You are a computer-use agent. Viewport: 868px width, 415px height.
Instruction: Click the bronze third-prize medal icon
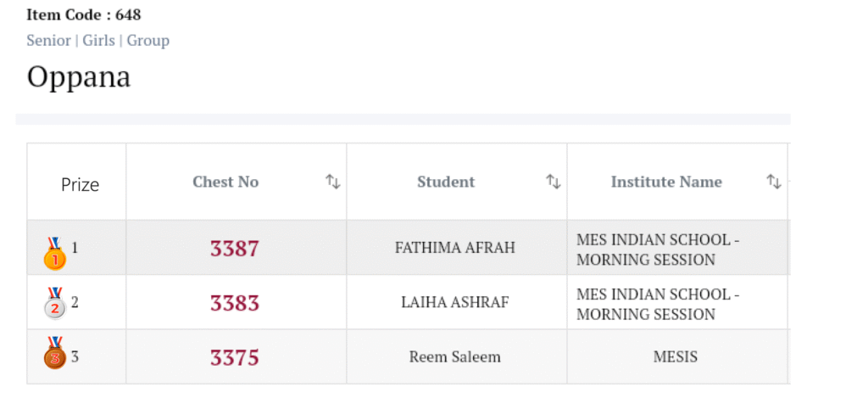(x=55, y=355)
